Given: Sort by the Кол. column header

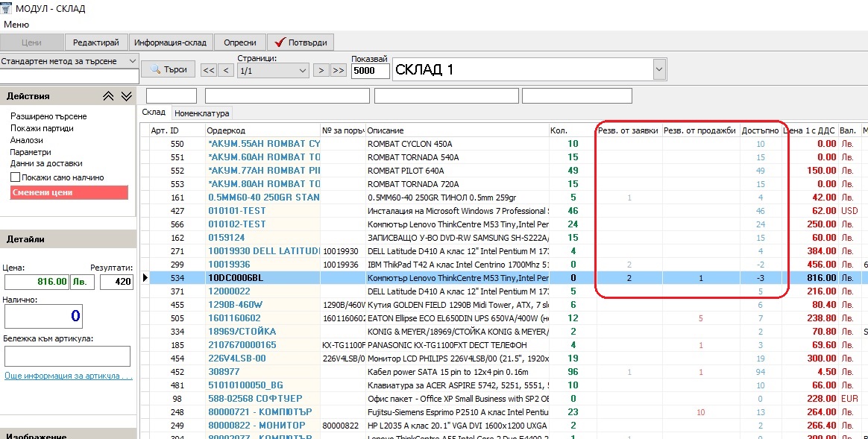Looking at the screenshot, I should coord(573,130).
